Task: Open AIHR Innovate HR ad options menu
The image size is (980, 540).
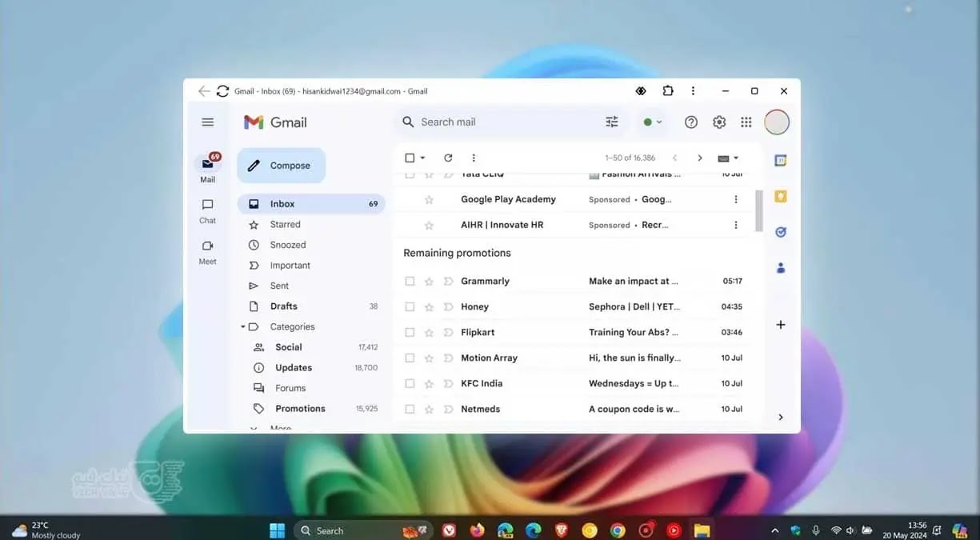Action: click(736, 226)
